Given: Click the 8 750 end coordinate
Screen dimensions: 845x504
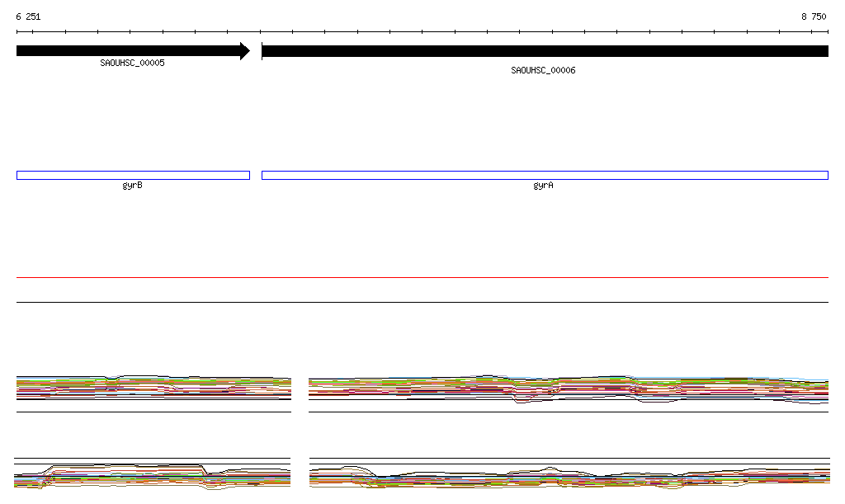Looking at the screenshot, I should [x=814, y=16].
